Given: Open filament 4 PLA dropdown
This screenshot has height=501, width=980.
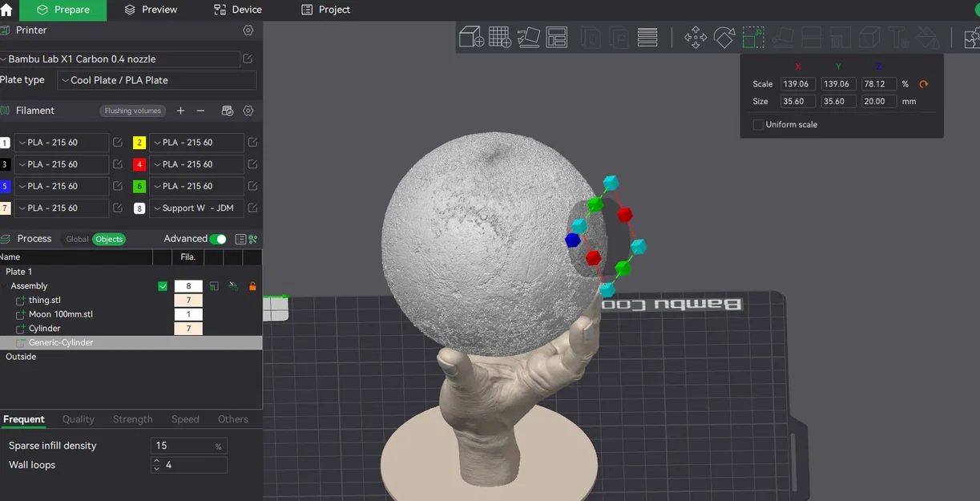Looking at the screenshot, I should [196, 164].
